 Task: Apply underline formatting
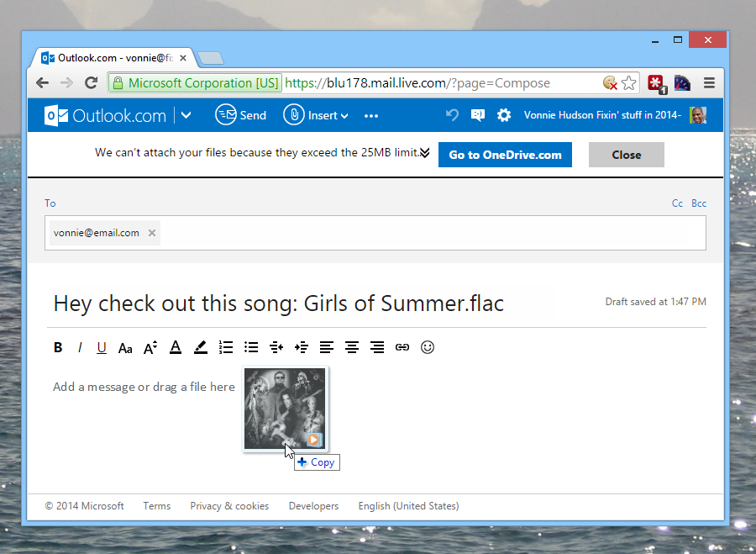[102, 347]
